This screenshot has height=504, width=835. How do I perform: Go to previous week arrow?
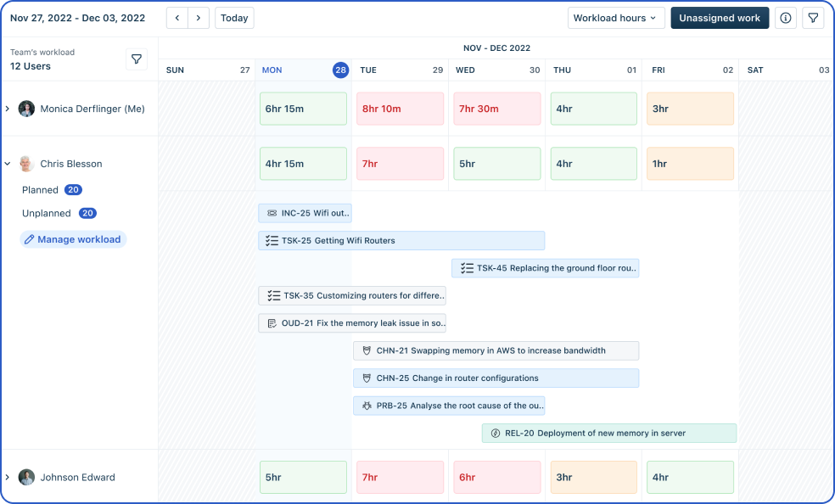tap(177, 18)
